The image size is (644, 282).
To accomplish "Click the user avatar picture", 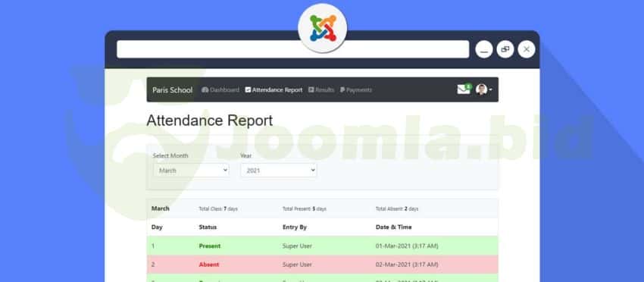I will (x=481, y=89).
